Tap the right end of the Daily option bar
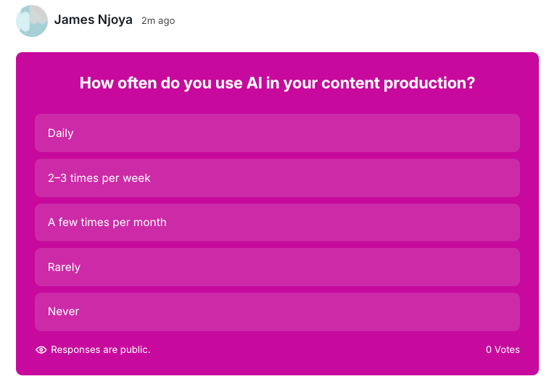557x392 pixels. pos(500,133)
